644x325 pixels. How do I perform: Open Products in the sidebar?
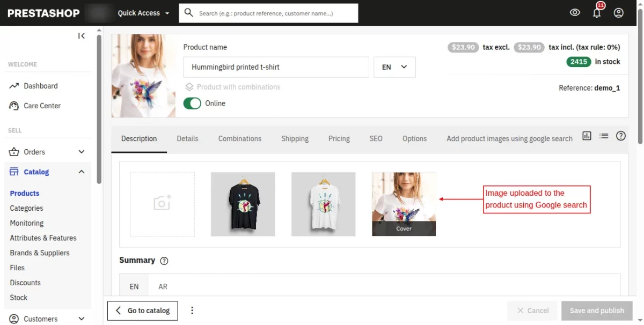coord(25,193)
